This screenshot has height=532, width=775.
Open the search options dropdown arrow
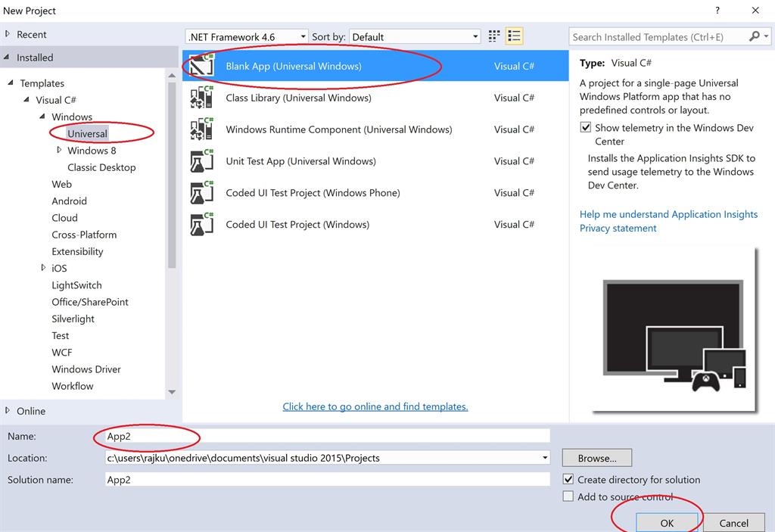766,36
